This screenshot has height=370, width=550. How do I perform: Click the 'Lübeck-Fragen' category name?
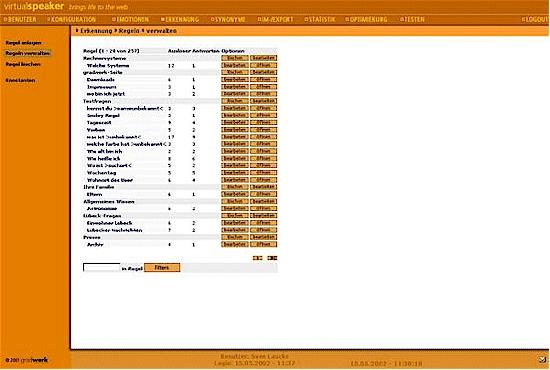point(102,216)
